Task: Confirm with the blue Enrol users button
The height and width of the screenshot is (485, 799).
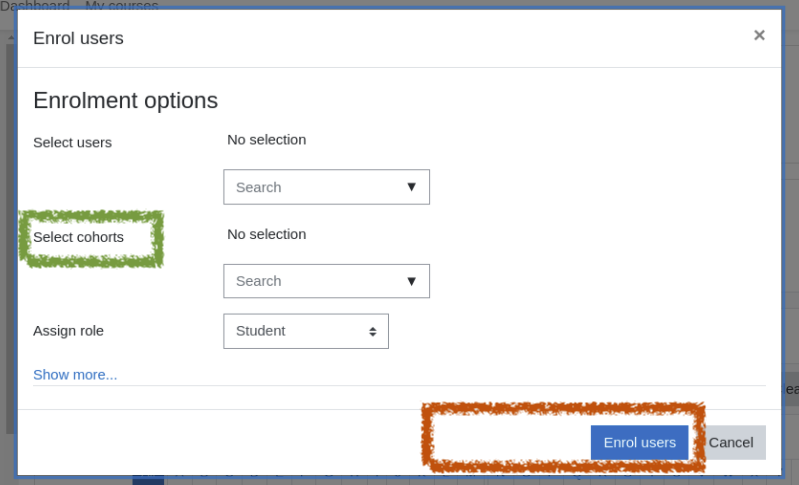Action: tap(640, 442)
